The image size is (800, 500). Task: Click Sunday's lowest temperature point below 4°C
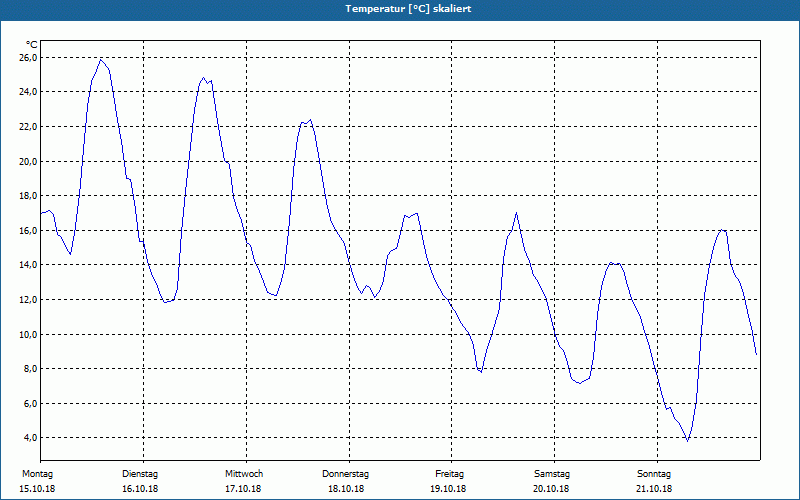[688, 441]
